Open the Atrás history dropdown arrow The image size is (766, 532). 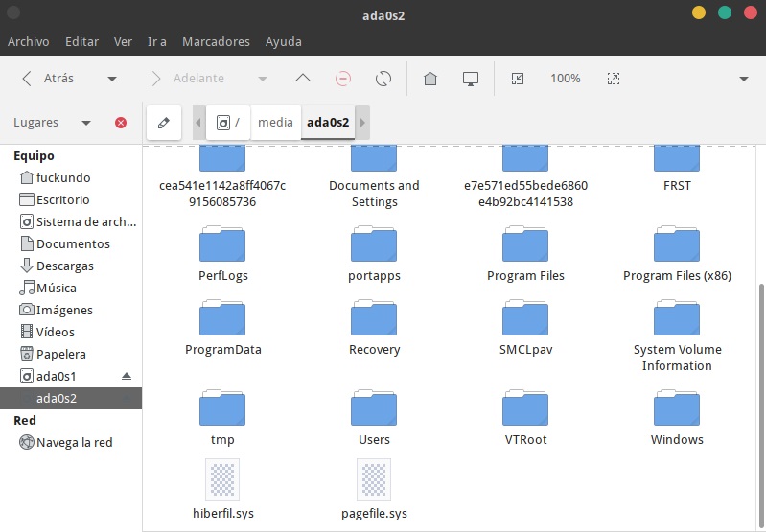[x=112, y=79]
